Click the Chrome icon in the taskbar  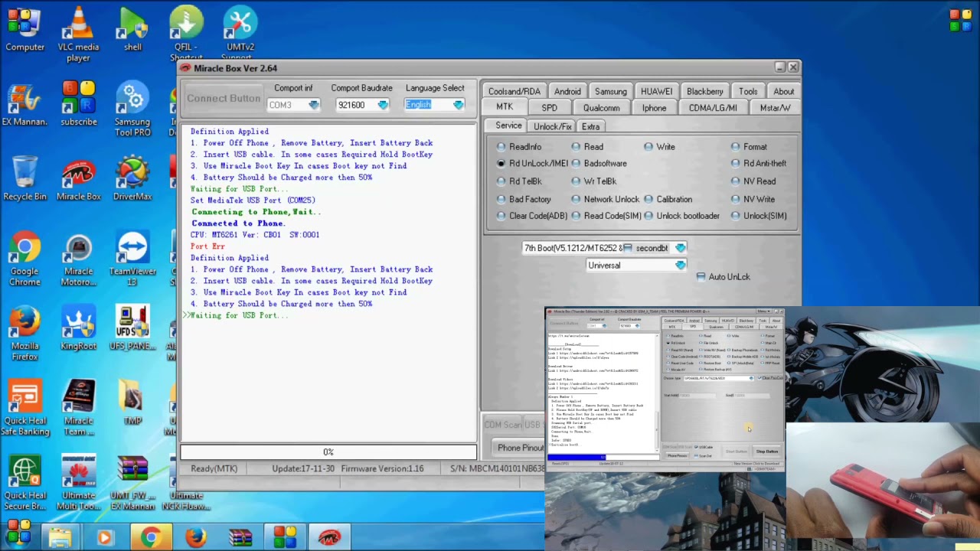click(150, 538)
